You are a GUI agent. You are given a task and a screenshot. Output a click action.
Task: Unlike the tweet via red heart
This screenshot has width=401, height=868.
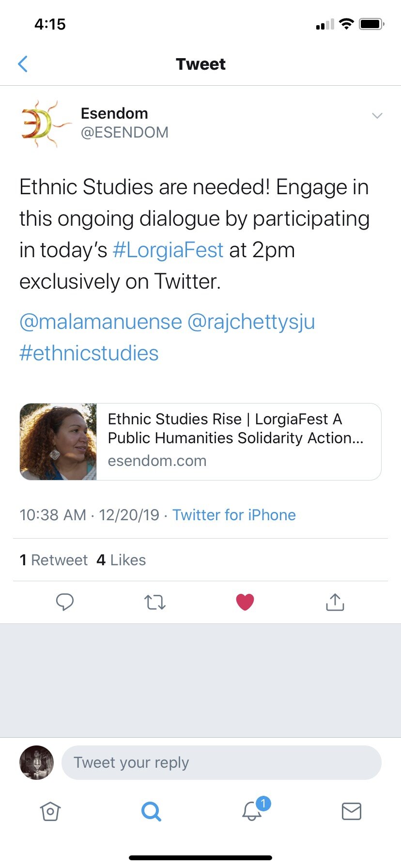pos(245,602)
